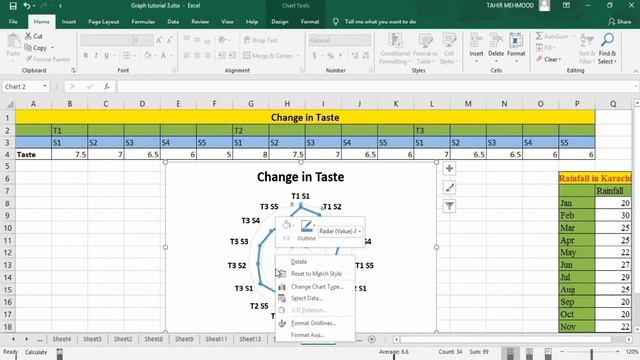Open Find & Select magnifier tool
The height and width of the screenshot is (360, 640).
(x=607, y=48)
